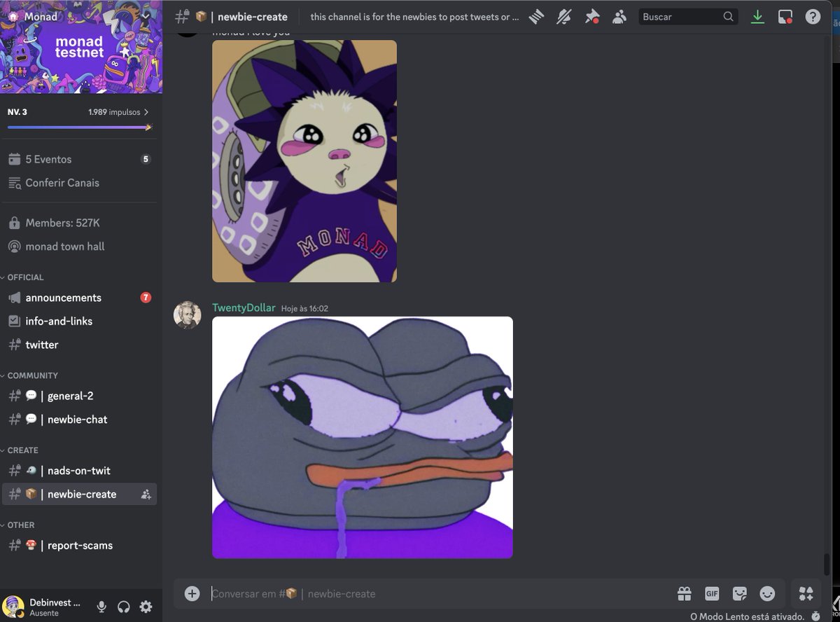
Task: Show member list icon
Action: click(619, 17)
